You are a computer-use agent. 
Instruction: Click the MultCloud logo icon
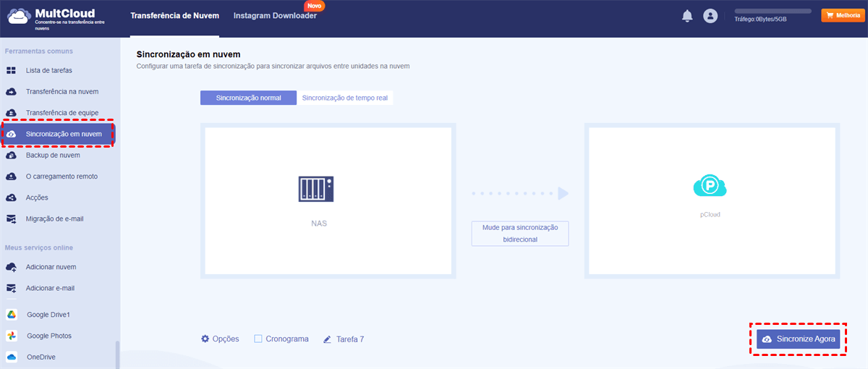click(19, 17)
